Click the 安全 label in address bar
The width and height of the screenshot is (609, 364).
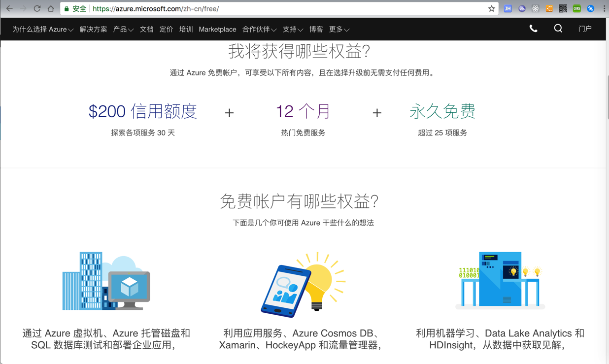[79, 9]
